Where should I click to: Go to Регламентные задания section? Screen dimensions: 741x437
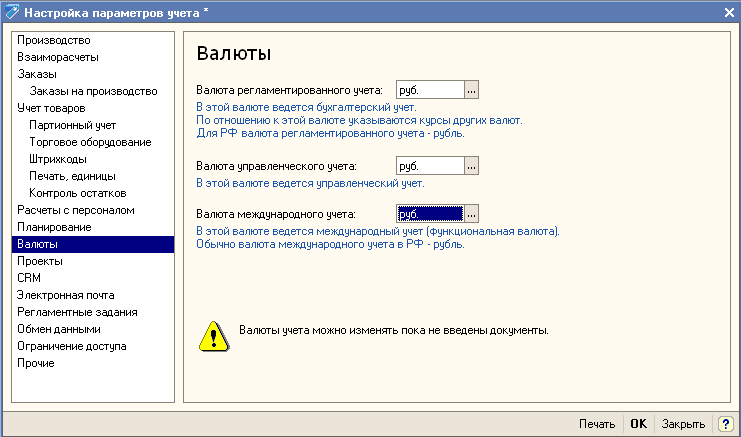click(x=93, y=312)
